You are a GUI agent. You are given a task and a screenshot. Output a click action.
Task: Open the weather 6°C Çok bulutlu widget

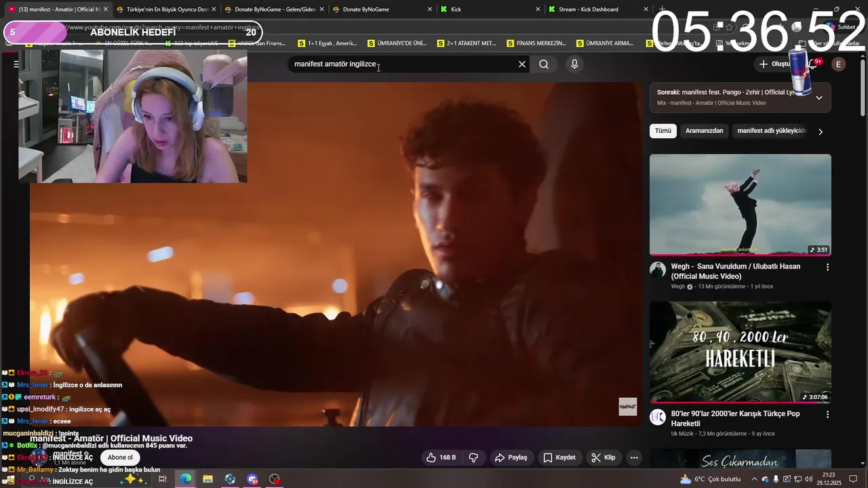711,479
